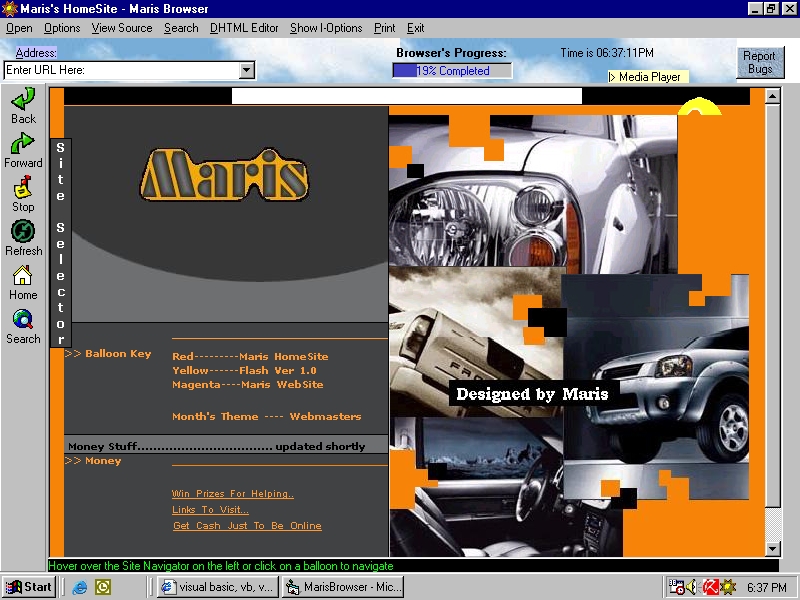Open the DHTML Editor menu

click(244, 28)
